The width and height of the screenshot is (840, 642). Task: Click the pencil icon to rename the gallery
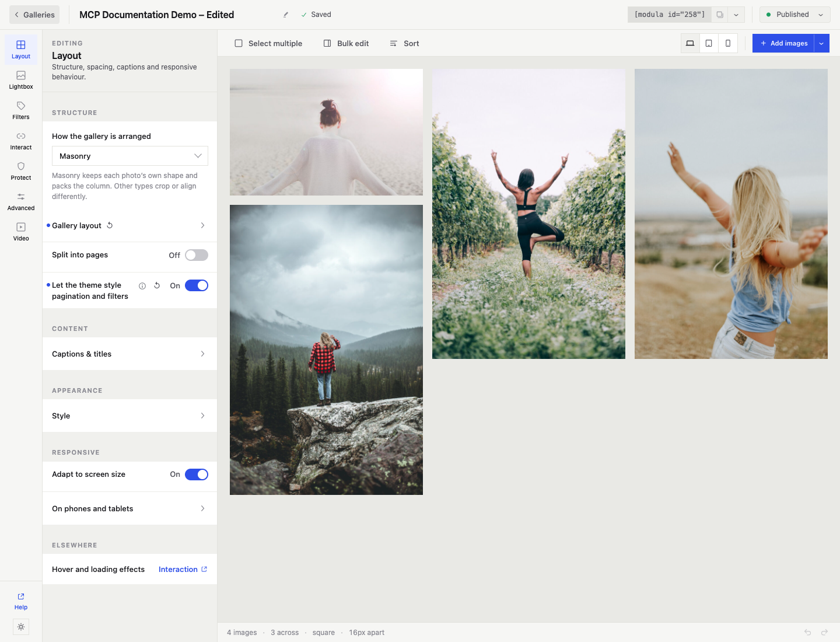286,15
